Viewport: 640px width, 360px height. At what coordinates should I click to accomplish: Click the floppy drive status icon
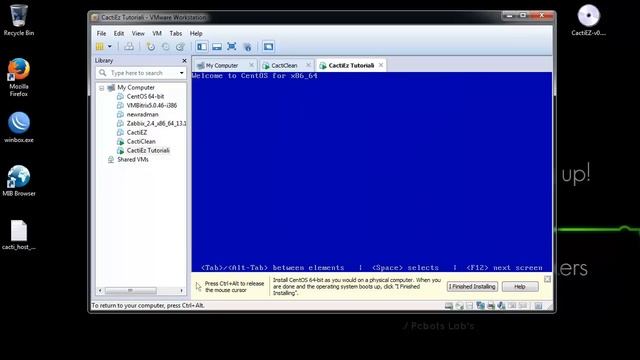pos(470,306)
